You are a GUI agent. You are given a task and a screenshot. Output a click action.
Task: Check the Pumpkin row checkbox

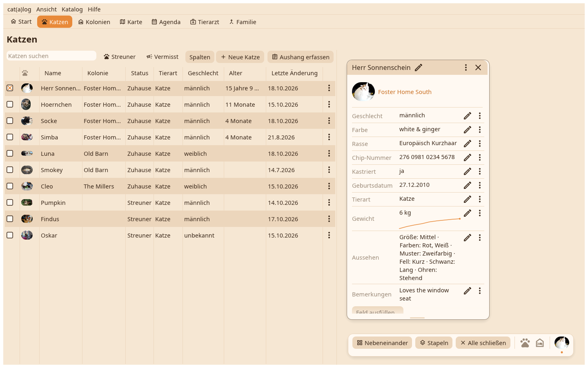coord(10,202)
